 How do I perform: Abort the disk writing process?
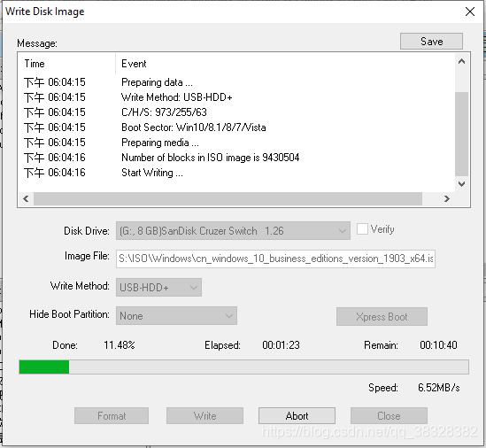pyautogui.click(x=297, y=416)
